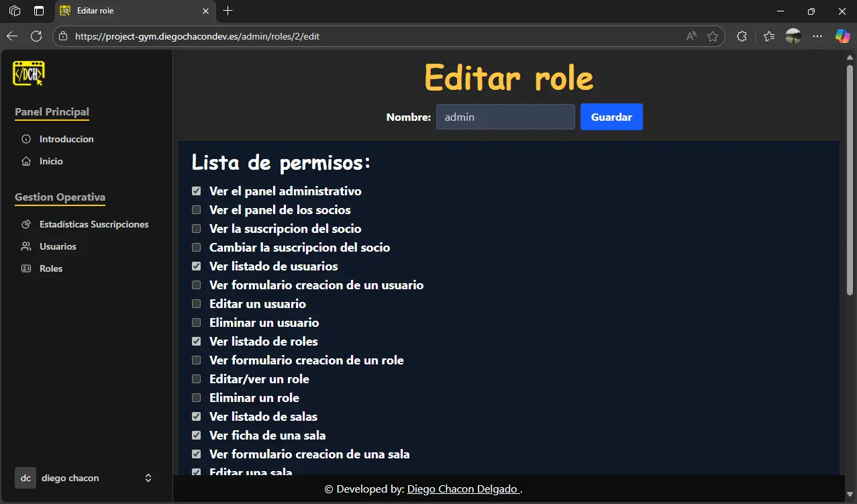Reload the page with the refresh icon

pos(36,36)
